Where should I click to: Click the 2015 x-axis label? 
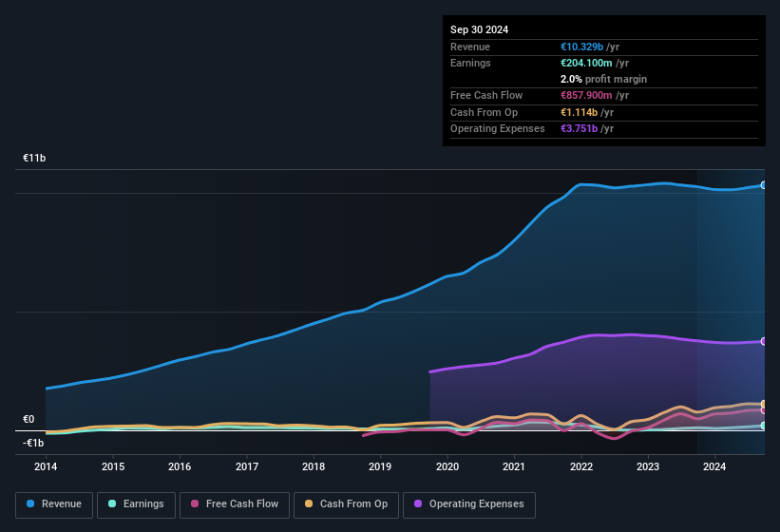click(113, 466)
